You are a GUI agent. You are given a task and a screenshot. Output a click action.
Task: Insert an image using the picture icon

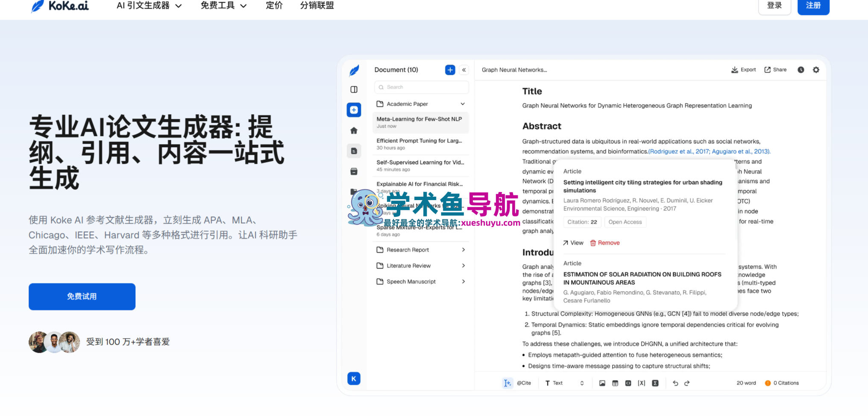(602, 383)
